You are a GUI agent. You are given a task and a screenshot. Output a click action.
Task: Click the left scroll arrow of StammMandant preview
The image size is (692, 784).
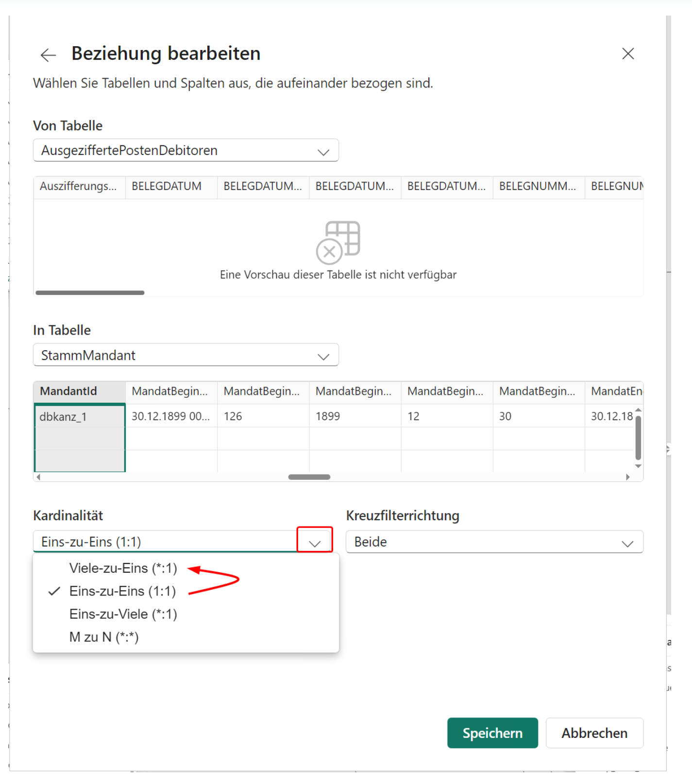tap(38, 477)
